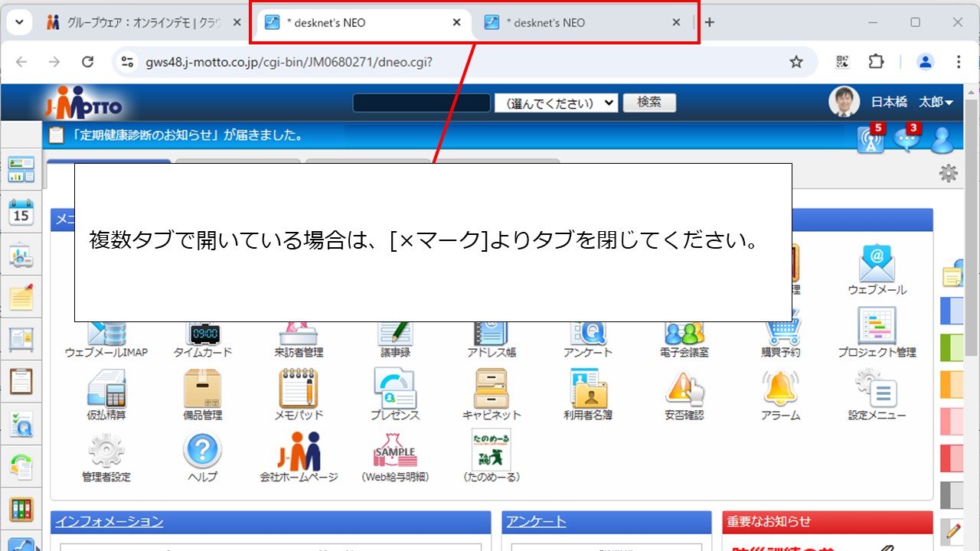This screenshot has width=980, height=551.
Task: Open the 日本橋 太郎 user menu
Action: 911,100
